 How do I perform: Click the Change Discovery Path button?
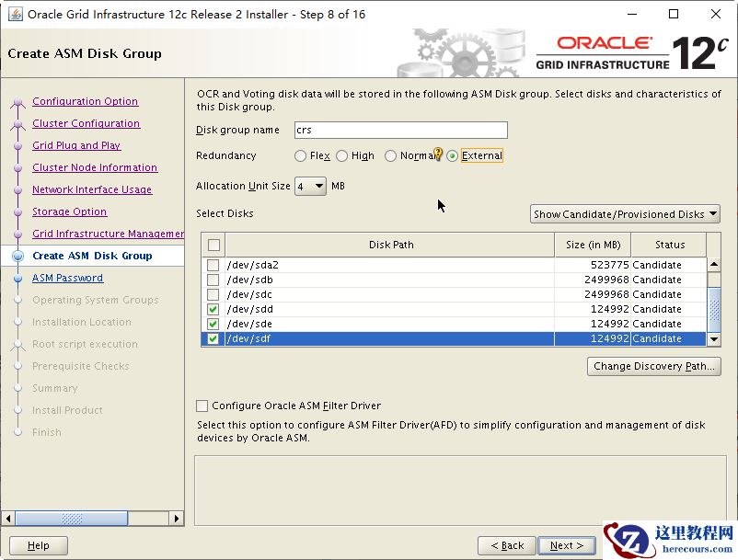coord(653,366)
